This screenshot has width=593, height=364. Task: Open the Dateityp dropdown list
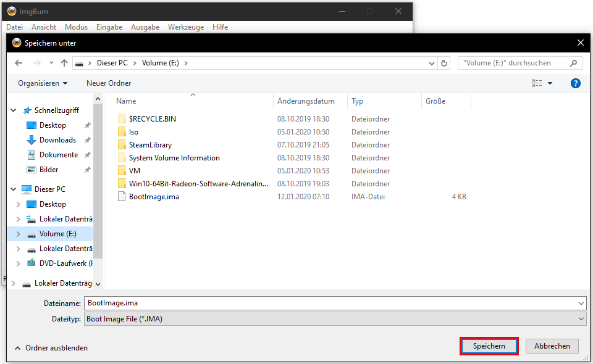[x=335, y=319]
